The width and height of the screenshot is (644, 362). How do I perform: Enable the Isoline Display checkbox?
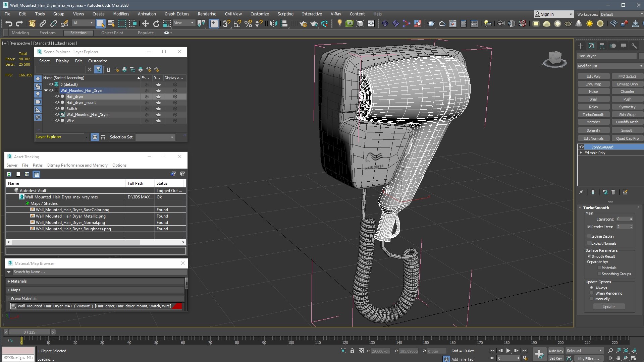(589, 236)
